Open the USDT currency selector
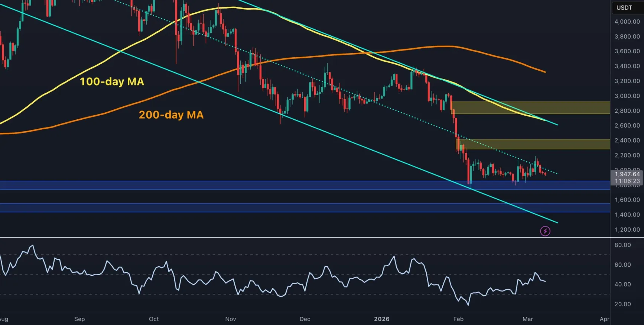The width and height of the screenshot is (644, 325). click(x=624, y=8)
